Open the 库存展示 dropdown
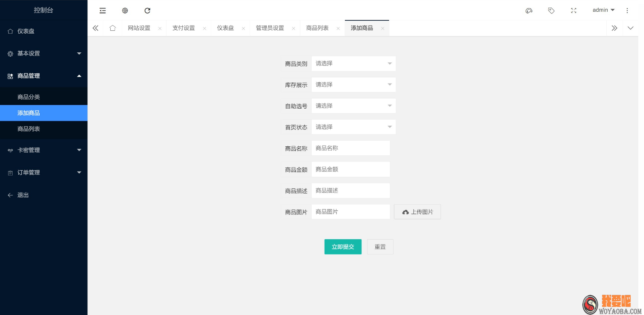This screenshot has height=315, width=644. click(353, 85)
